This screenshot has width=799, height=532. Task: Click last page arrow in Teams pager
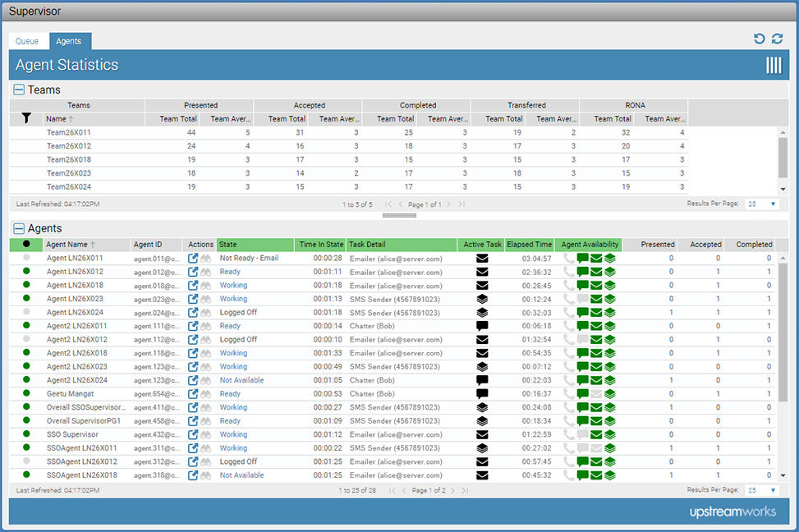pyautogui.click(x=461, y=204)
